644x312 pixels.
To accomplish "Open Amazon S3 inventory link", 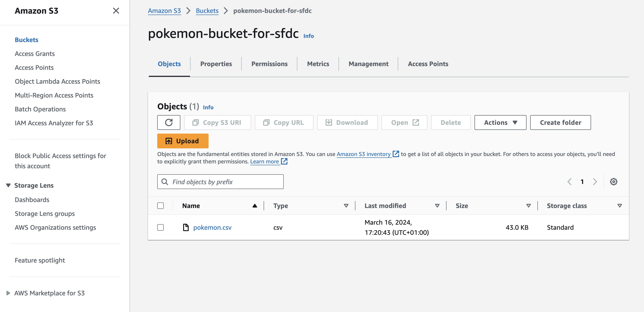I will pos(364,154).
